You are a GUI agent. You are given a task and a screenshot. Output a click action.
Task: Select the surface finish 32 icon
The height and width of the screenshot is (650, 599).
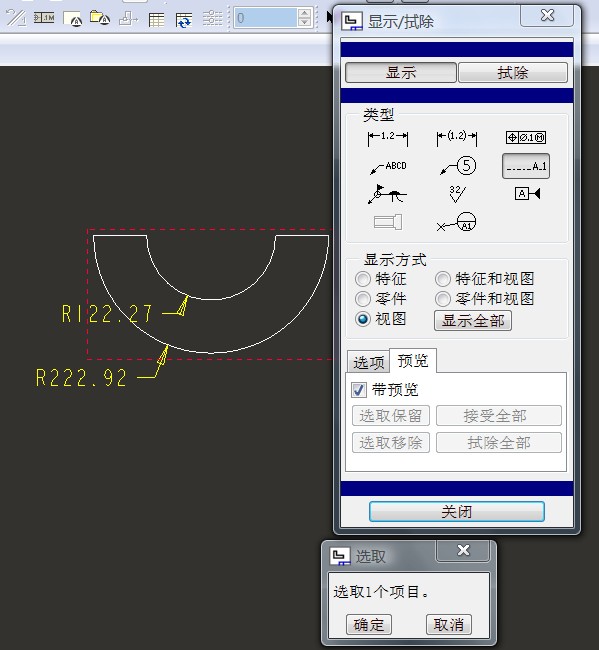coord(457,194)
